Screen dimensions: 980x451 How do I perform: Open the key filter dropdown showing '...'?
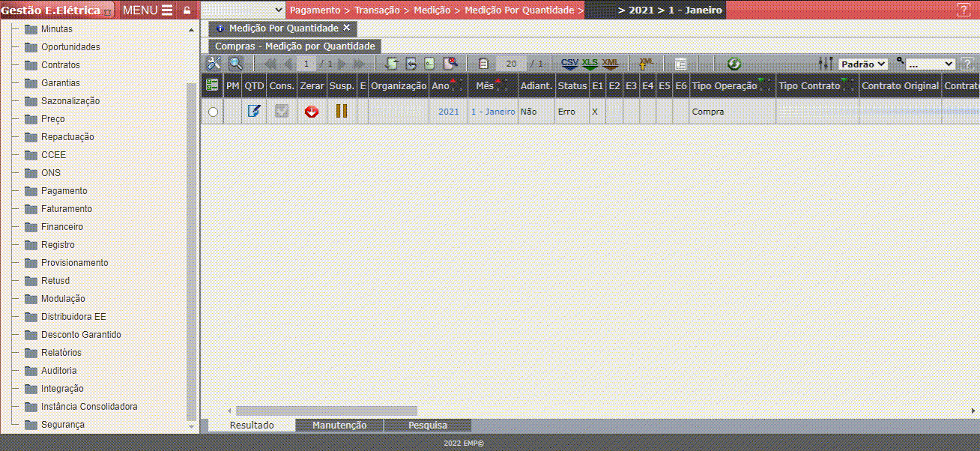coord(930,64)
